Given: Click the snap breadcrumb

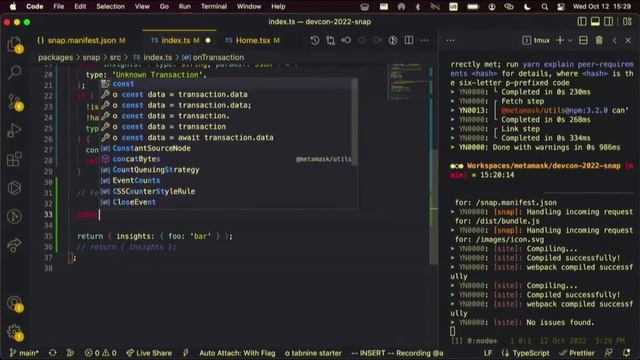Looking at the screenshot, I should pyautogui.click(x=91, y=58).
